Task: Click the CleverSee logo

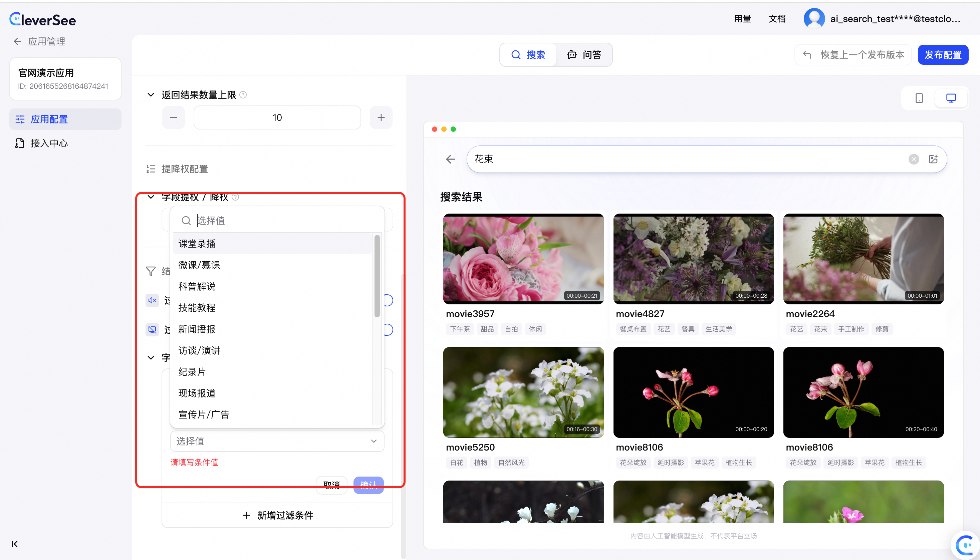Action: click(x=42, y=19)
